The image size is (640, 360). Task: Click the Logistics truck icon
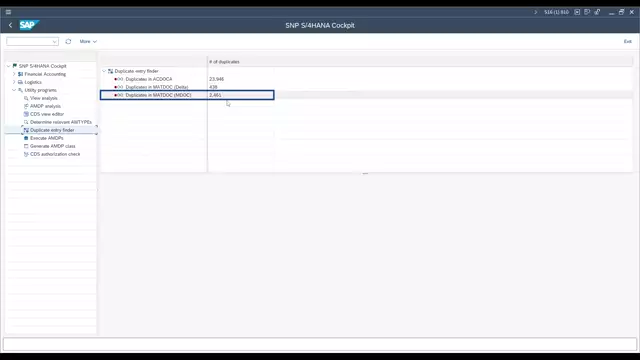(x=20, y=82)
